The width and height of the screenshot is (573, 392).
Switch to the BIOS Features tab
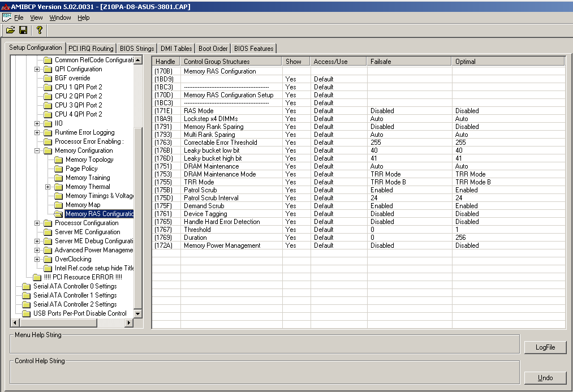coord(253,48)
